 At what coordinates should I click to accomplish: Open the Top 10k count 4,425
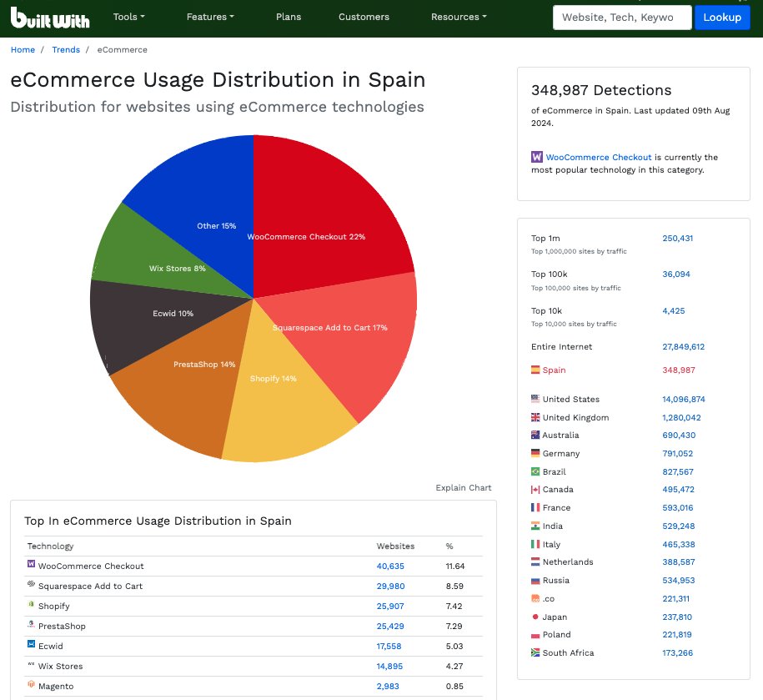674,310
